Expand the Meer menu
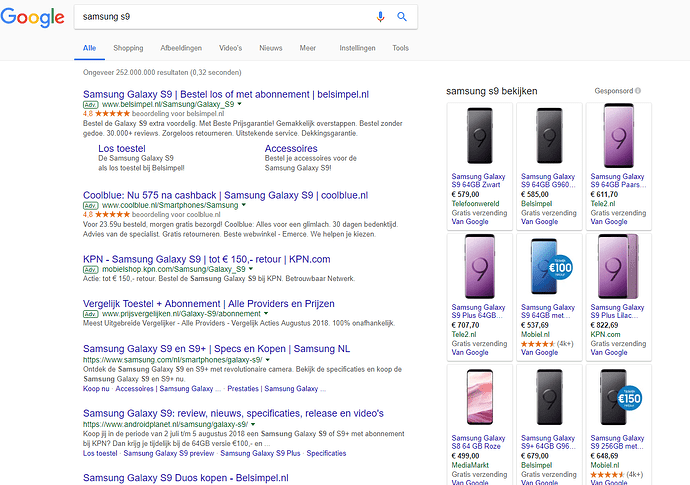The image size is (690, 485). click(308, 48)
